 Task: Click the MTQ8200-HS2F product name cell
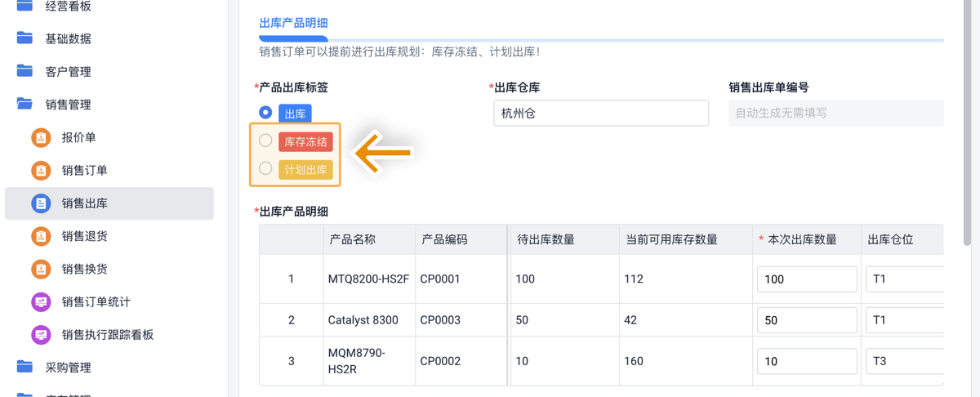point(369,279)
